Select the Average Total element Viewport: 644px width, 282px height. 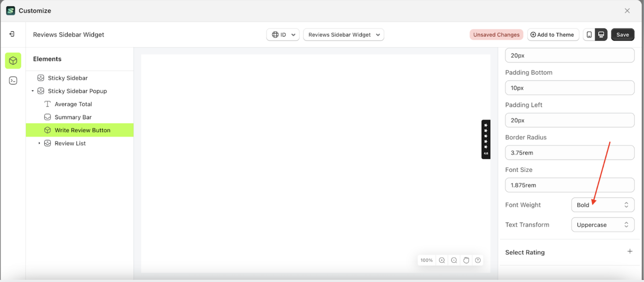pos(73,104)
